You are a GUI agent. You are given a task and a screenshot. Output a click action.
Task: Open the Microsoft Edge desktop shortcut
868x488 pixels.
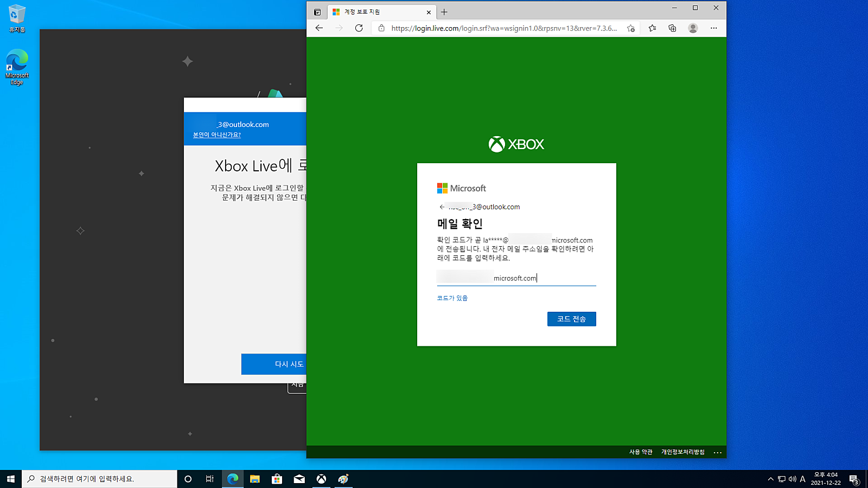(x=17, y=67)
